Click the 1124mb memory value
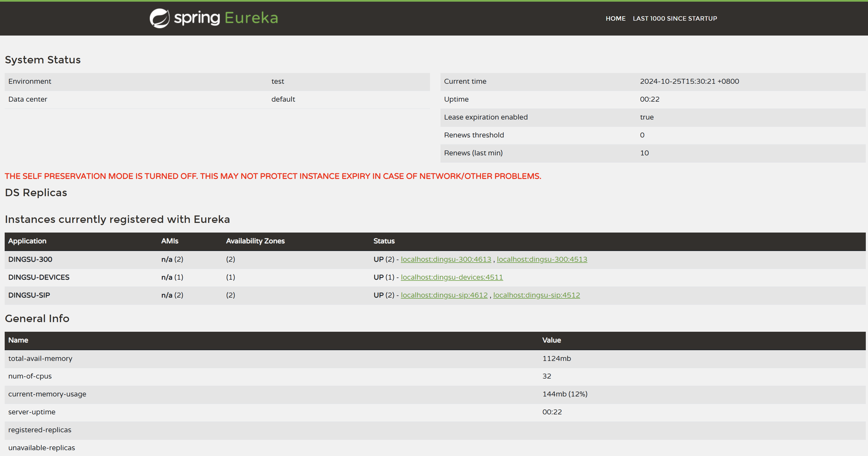868x456 pixels. [x=556, y=358]
